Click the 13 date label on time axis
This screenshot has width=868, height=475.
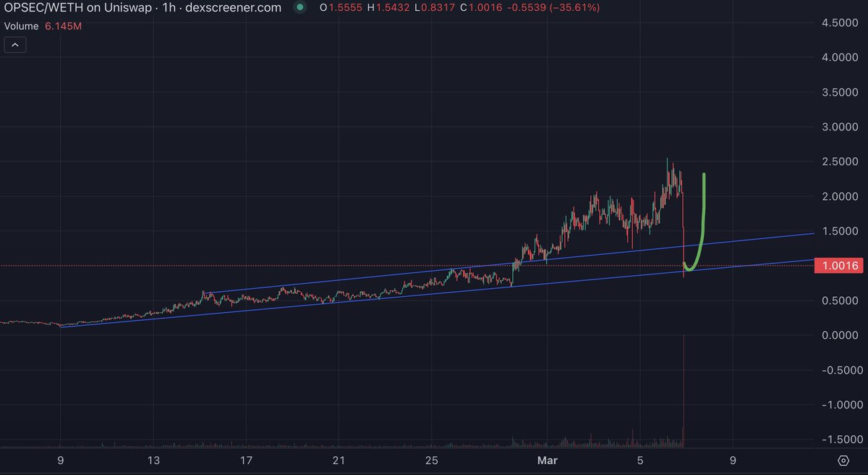[x=153, y=461]
